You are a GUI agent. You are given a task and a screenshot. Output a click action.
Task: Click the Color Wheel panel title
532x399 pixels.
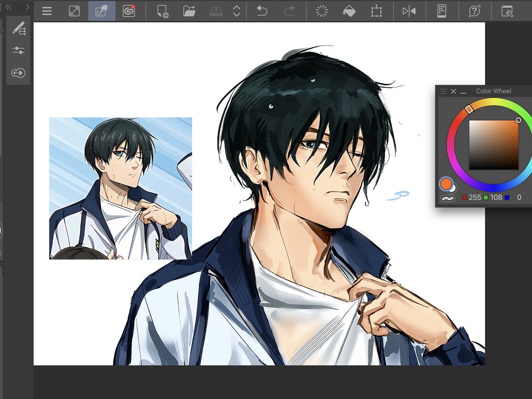click(493, 91)
